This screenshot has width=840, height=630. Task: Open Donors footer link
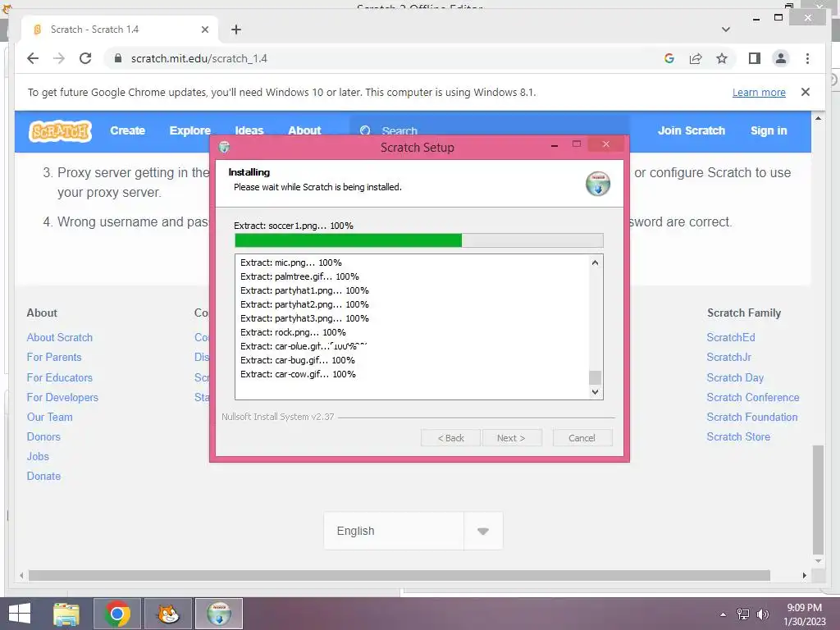(x=43, y=436)
